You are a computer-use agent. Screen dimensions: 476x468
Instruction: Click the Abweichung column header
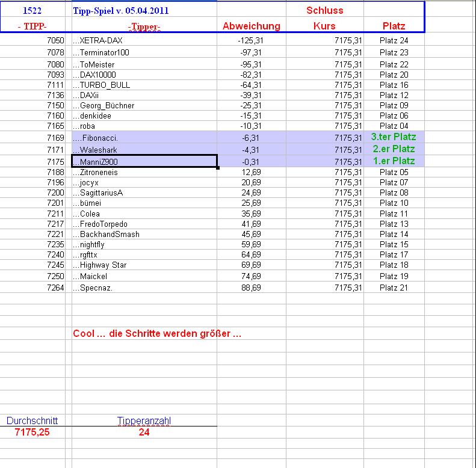pyautogui.click(x=252, y=25)
